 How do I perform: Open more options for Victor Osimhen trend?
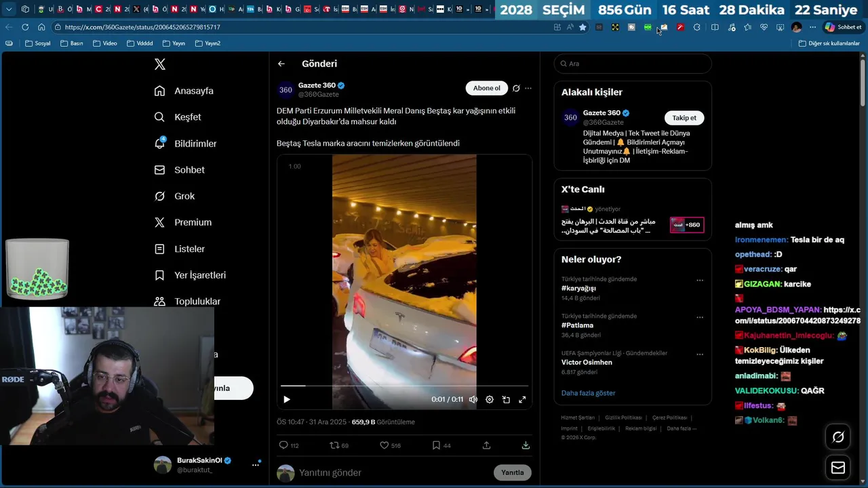(700, 354)
